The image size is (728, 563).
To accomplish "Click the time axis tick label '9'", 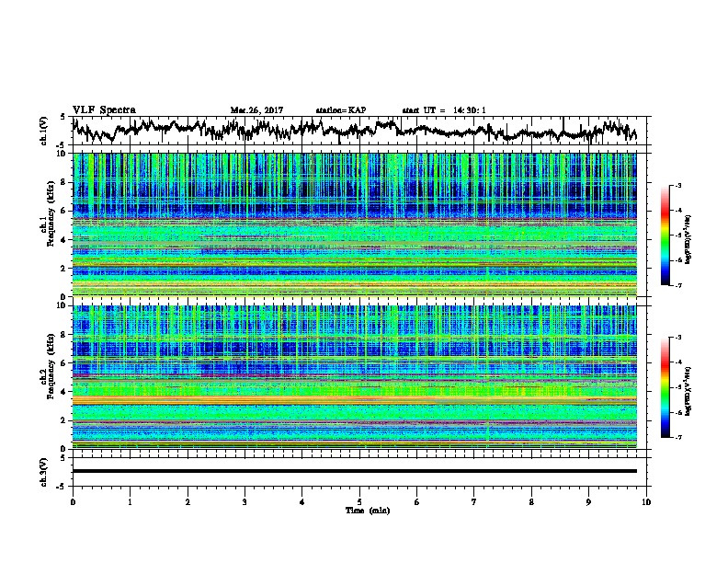I will 588,502.
